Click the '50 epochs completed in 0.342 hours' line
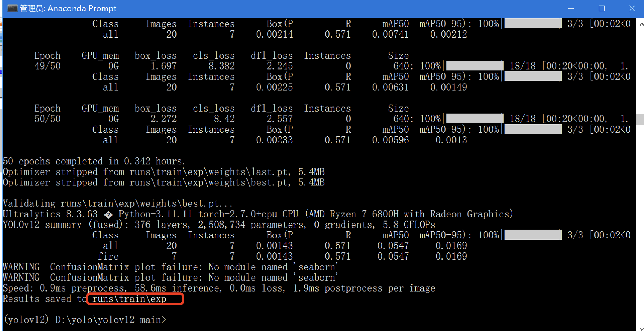 tap(94, 161)
